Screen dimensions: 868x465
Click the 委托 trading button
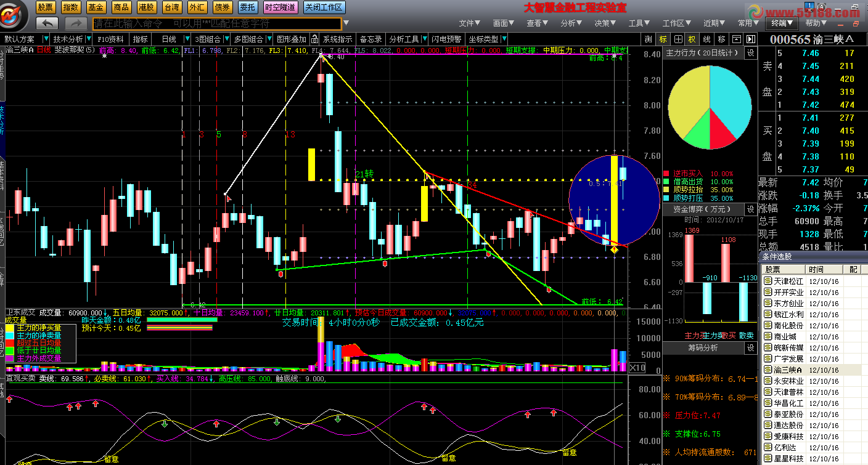coord(247,7)
